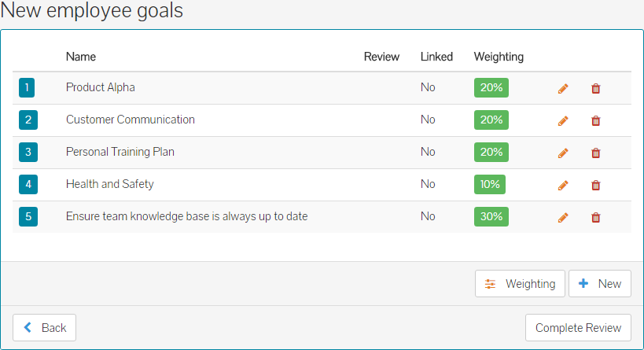Remove the Customer Communication goal via trash icon
This screenshot has width=644, height=350.
pos(595,120)
